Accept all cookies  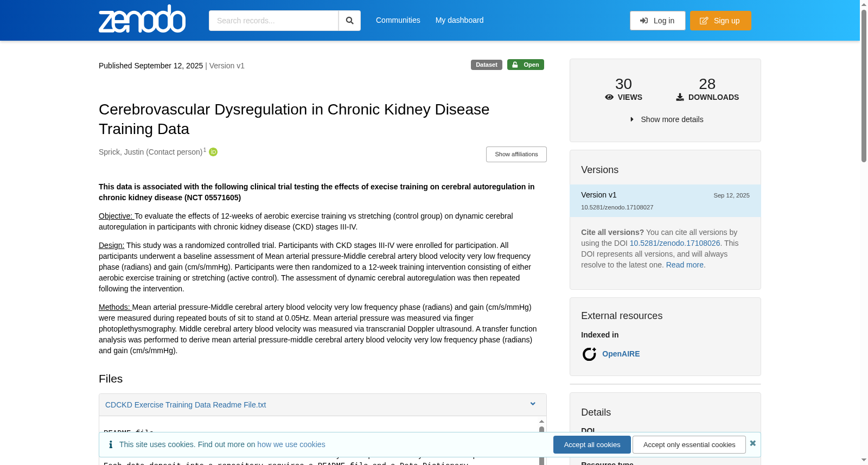pyautogui.click(x=592, y=444)
